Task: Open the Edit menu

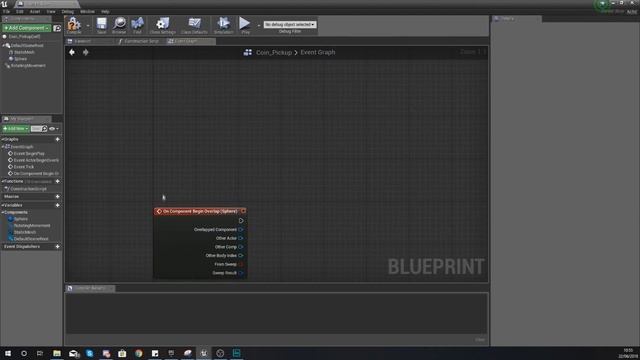Action: (20, 11)
